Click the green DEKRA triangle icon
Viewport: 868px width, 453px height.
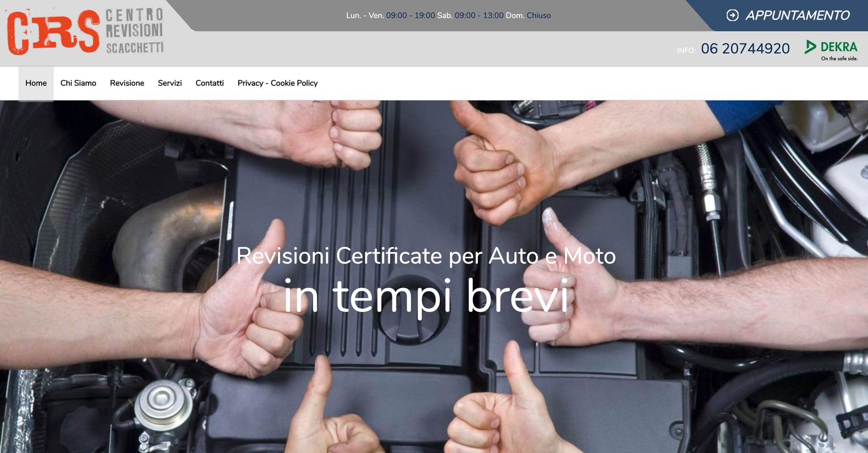(810, 47)
